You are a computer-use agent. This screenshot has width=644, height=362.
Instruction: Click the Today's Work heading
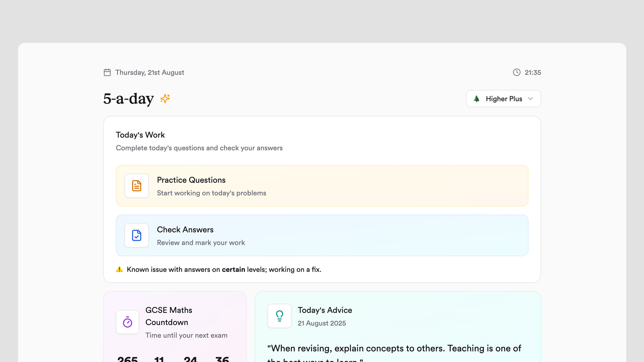click(140, 135)
